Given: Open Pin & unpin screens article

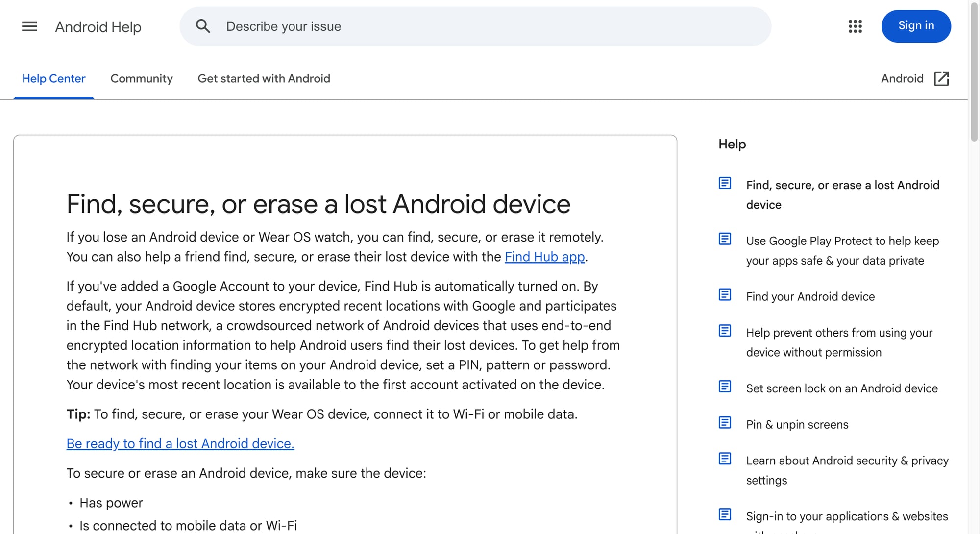Looking at the screenshot, I should coord(797,425).
